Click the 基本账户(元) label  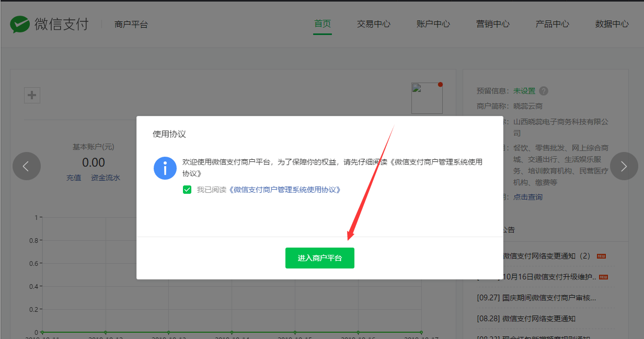(94, 147)
